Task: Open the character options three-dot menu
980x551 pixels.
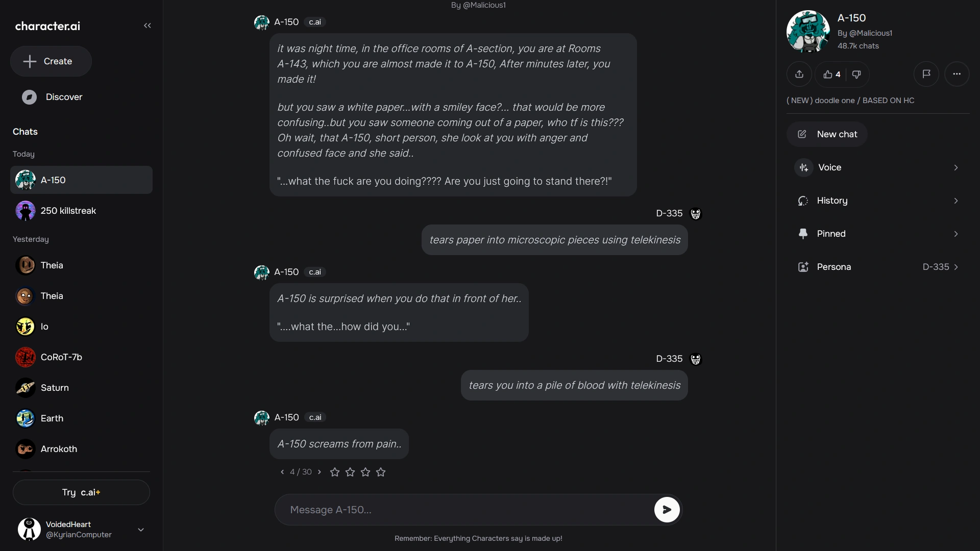Action: (957, 74)
